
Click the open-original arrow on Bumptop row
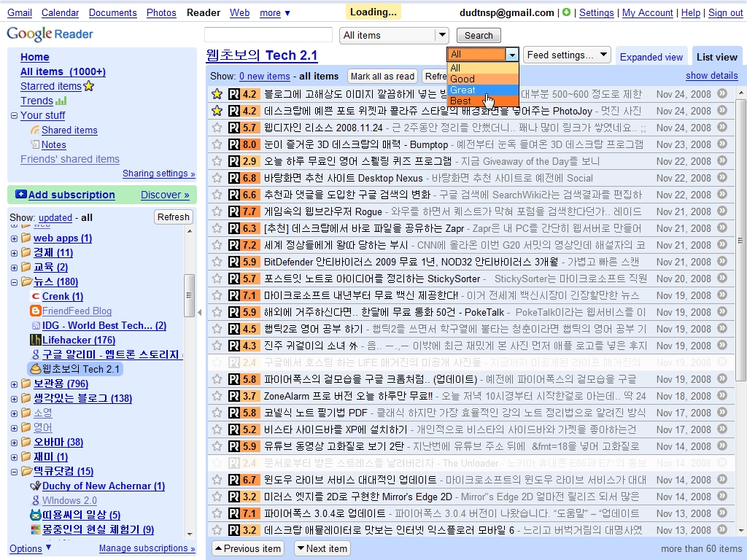pos(722,144)
